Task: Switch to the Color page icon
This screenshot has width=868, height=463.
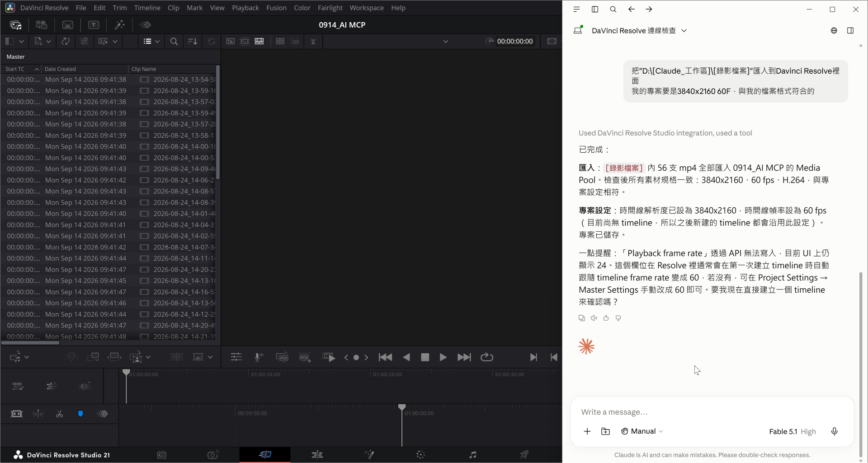Action: pos(421,454)
